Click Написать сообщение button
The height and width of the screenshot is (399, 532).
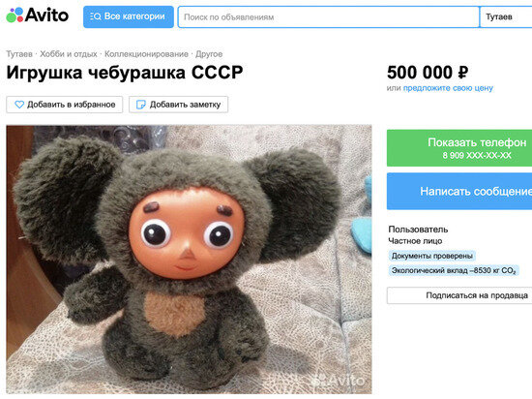[459, 191]
